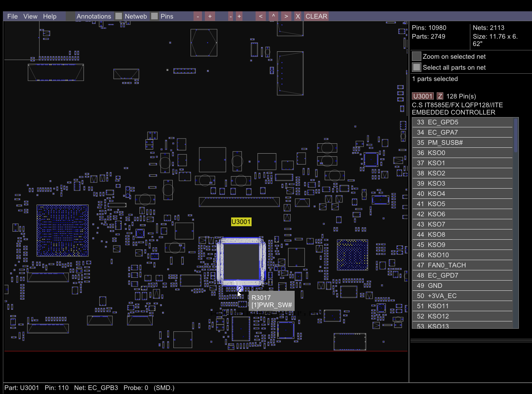This screenshot has width=532, height=394.
Task: Open the Help menu
Action: [x=50, y=16]
